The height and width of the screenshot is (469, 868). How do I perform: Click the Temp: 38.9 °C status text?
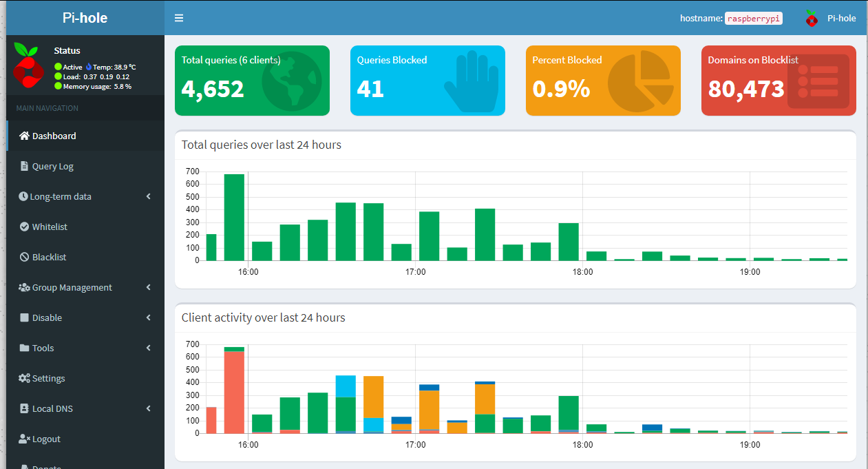click(x=114, y=67)
